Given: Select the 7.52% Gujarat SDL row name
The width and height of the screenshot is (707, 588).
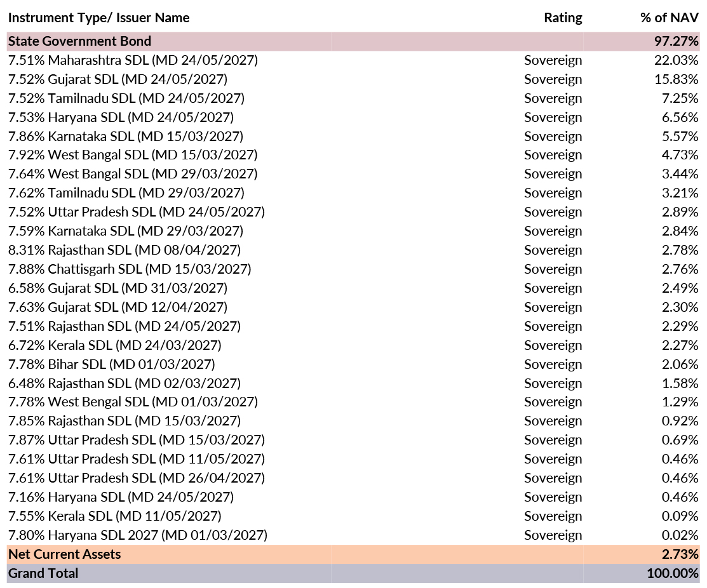Looking at the screenshot, I should (x=118, y=79).
